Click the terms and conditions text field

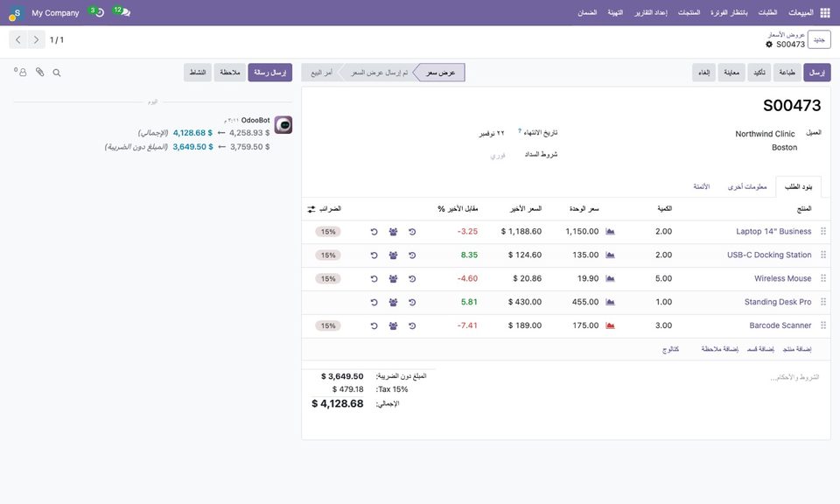pos(795,377)
